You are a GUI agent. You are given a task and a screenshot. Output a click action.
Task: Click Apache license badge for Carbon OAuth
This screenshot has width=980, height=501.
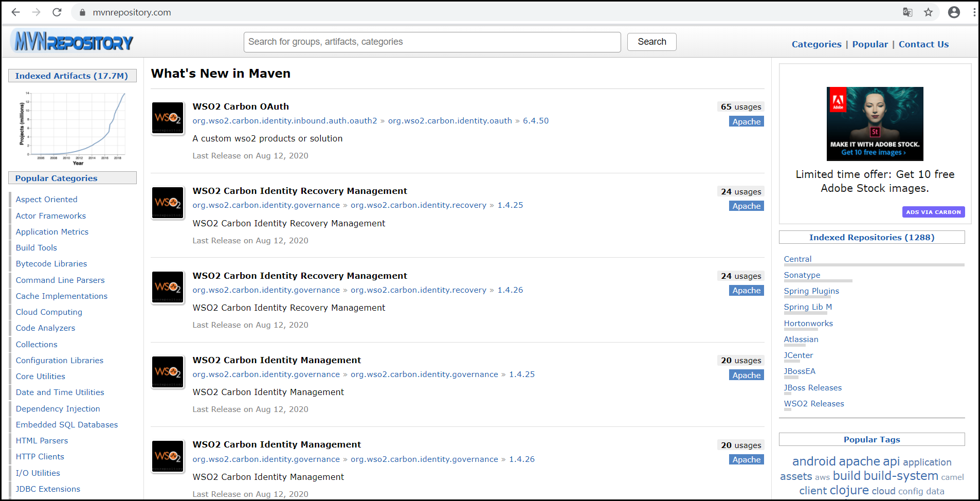point(747,121)
